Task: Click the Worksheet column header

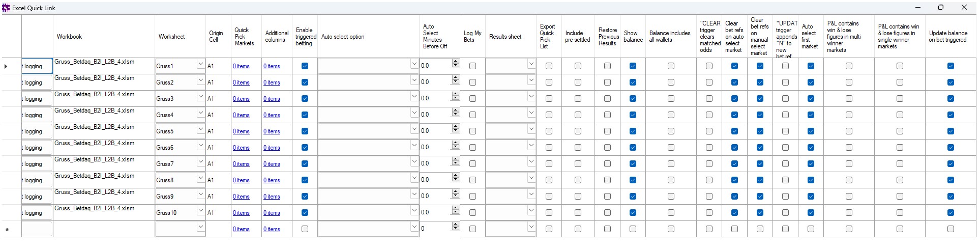Action: click(x=171, y=37)
